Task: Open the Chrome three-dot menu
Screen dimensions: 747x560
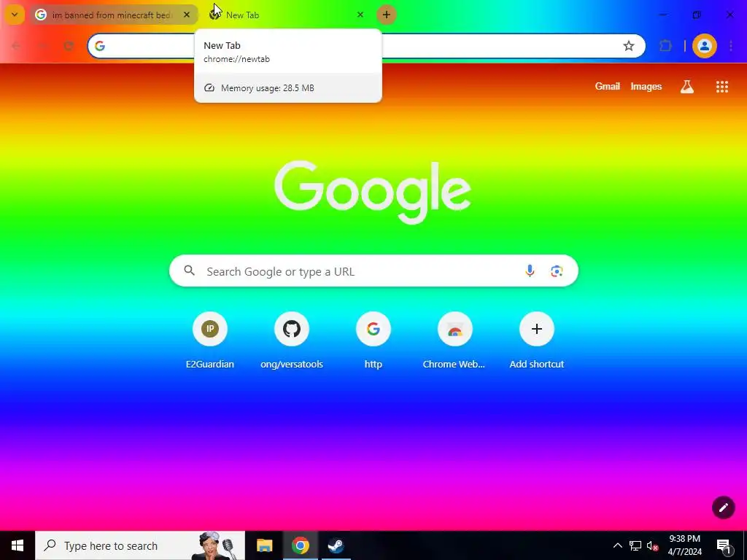Action: tap(731, 46)
